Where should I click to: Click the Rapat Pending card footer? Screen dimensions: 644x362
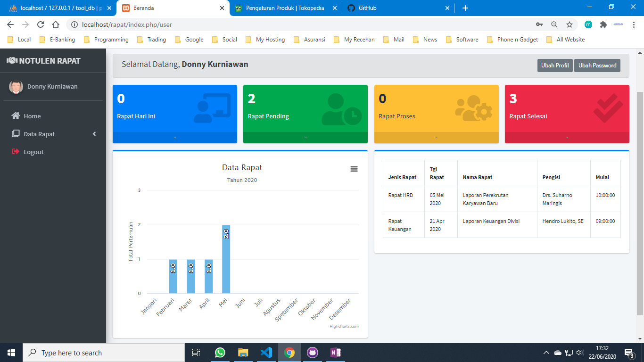[305, 138]
